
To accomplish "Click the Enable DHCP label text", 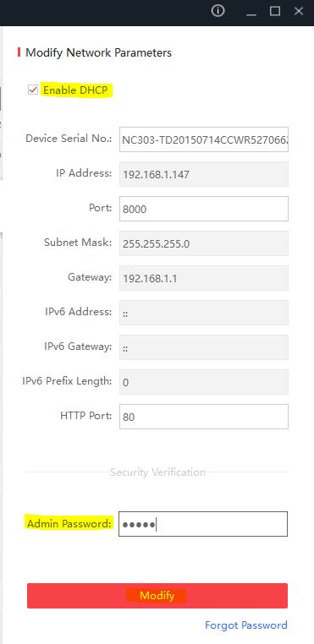I will coord(76,90).
